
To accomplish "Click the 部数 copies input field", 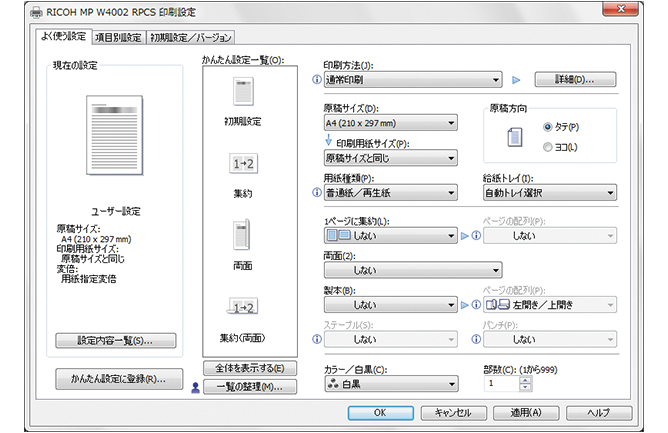I will pyautogui.click(x=501, y=383).
